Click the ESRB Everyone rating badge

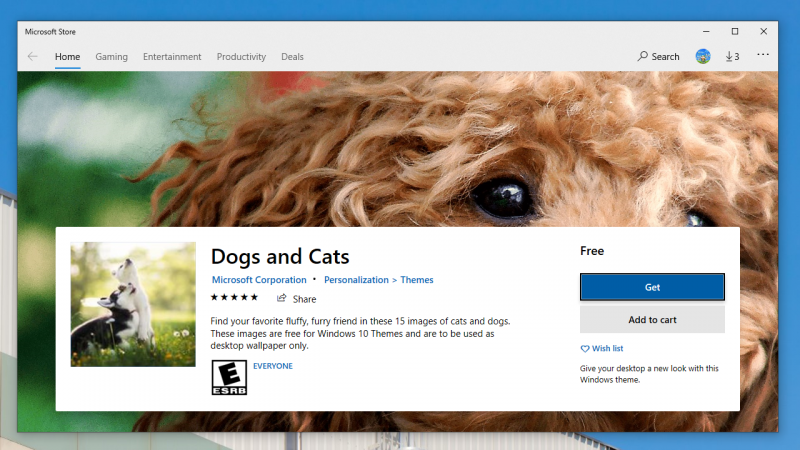pyautogui.click(x=229, y=378)
